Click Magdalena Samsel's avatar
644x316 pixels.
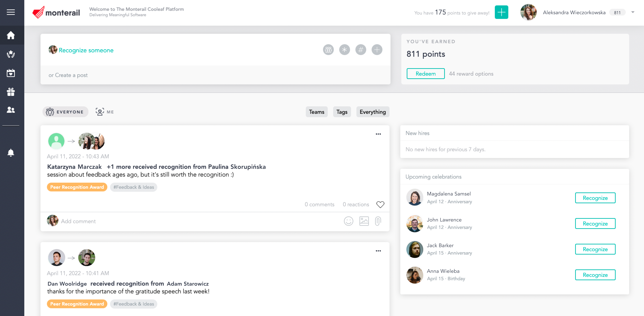pos(414,197)
